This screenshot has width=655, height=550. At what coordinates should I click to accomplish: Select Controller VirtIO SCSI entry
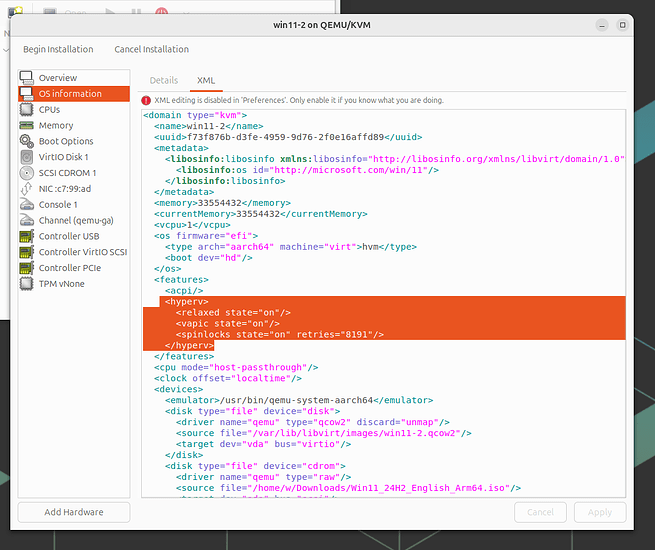[74, 252]
